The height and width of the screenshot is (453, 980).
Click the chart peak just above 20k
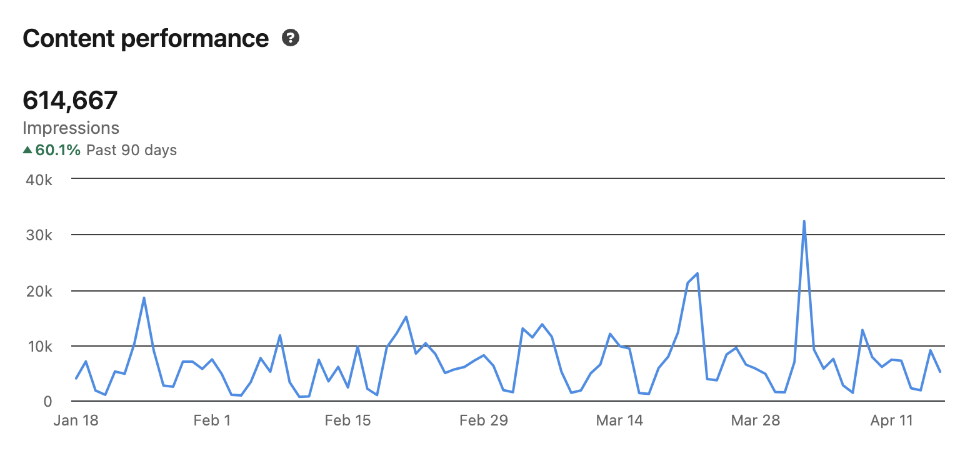point(697,273)
